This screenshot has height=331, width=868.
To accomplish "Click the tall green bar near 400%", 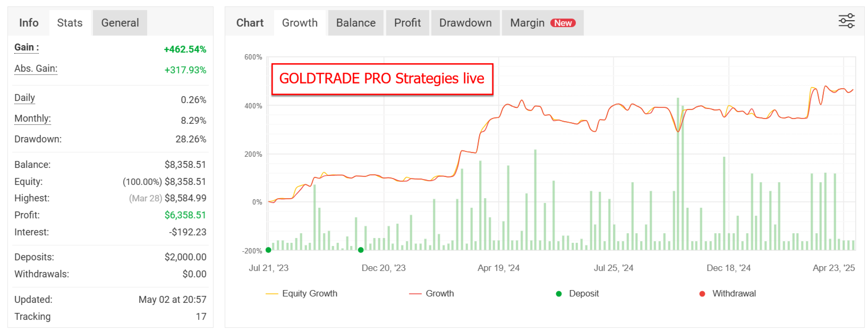I will 678,174.
